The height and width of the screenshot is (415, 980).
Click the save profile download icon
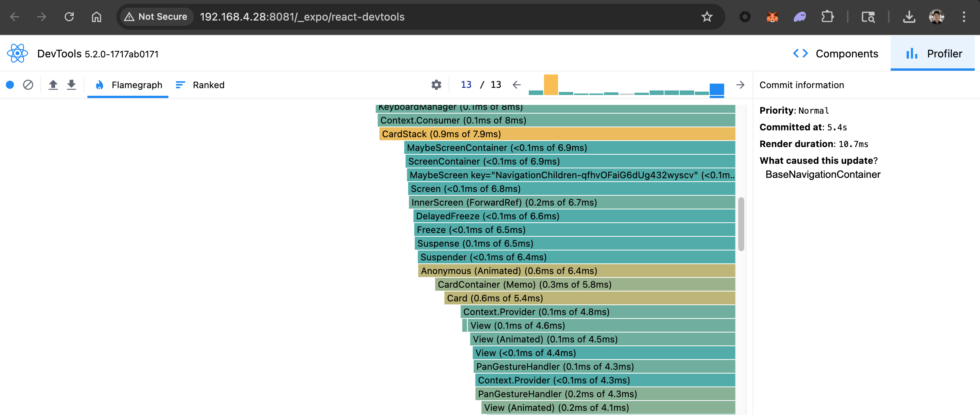[x=71, y=85]
